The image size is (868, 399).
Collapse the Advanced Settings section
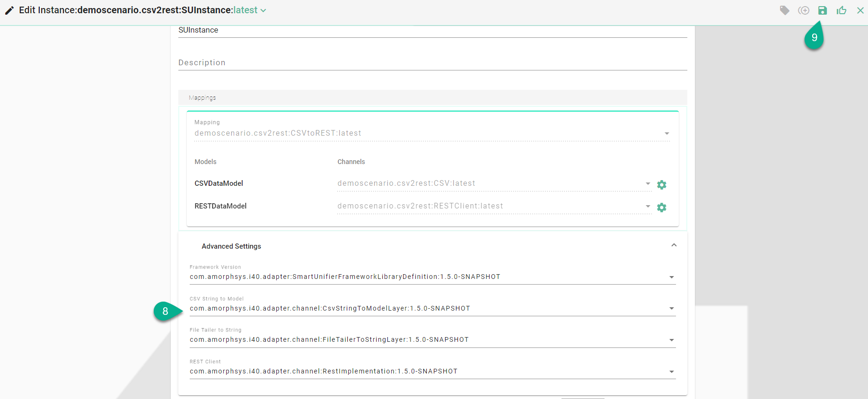[x=674, y=245]
